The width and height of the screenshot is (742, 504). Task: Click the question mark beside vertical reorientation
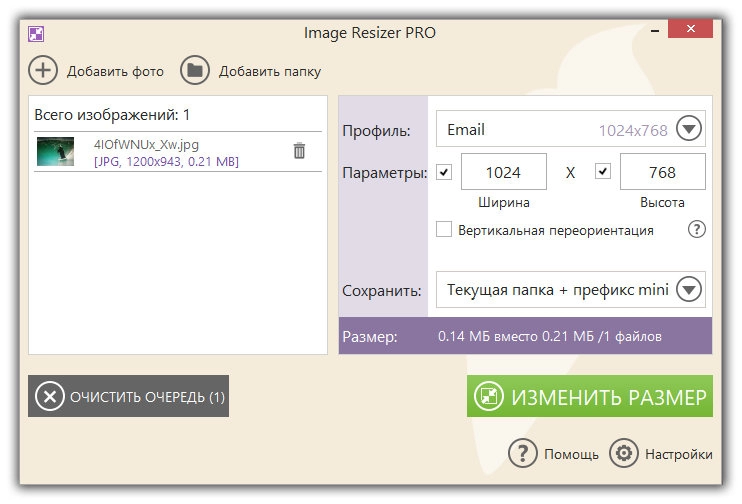(697, 230)
